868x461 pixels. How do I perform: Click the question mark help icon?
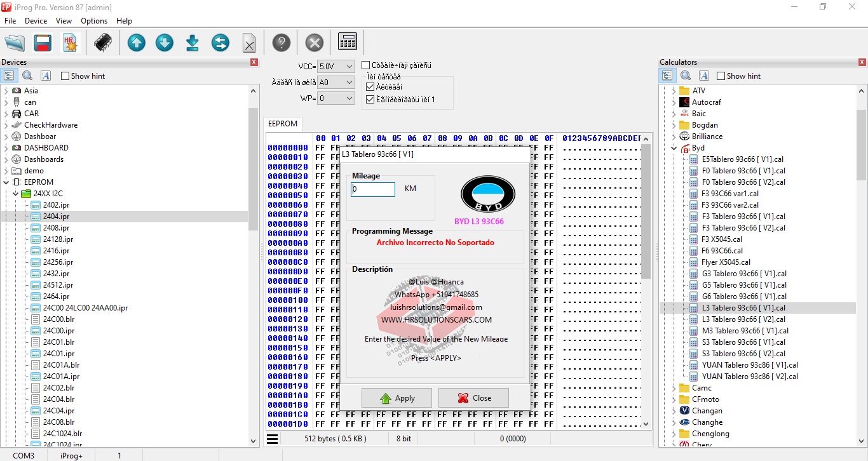pos(281,43)
